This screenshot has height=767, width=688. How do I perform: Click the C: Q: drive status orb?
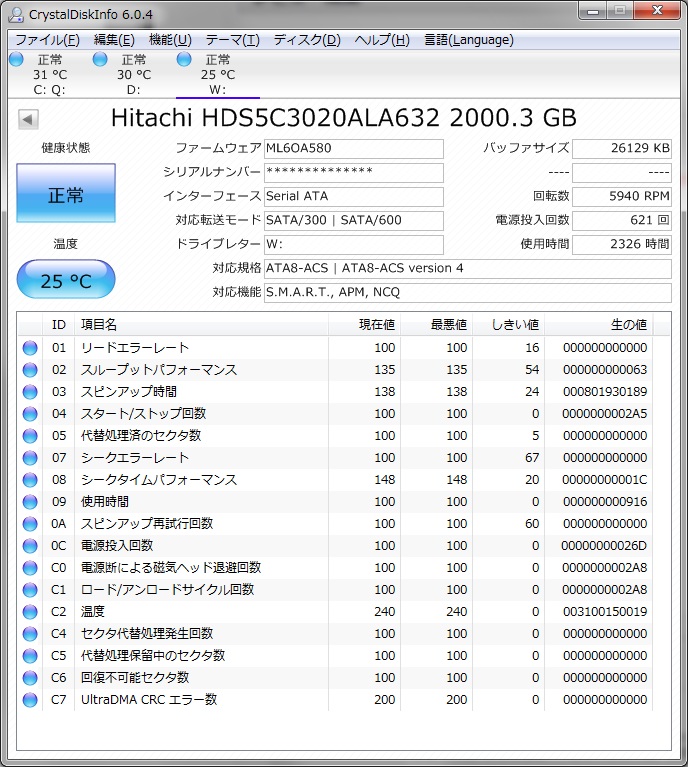tap(16, 60)
